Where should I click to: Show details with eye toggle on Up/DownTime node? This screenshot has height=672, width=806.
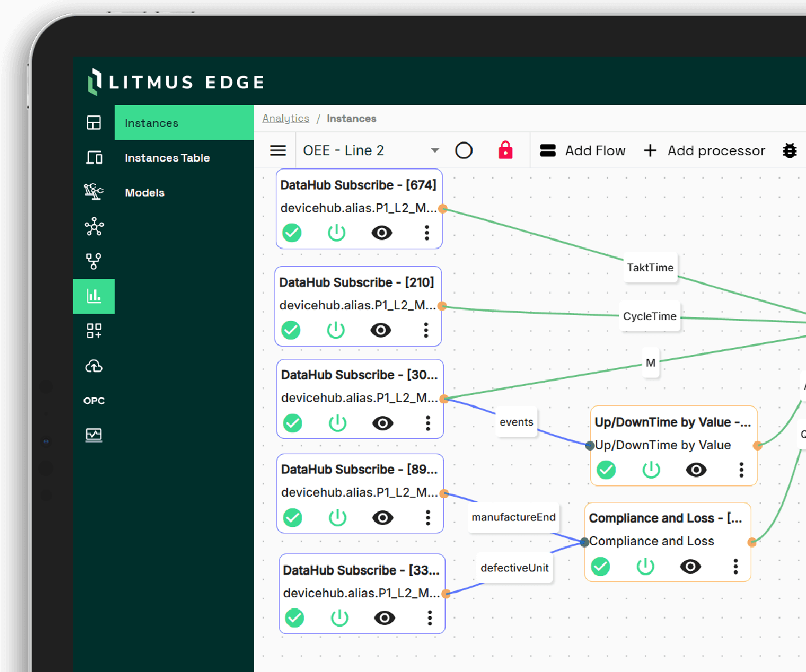(696, 470)
